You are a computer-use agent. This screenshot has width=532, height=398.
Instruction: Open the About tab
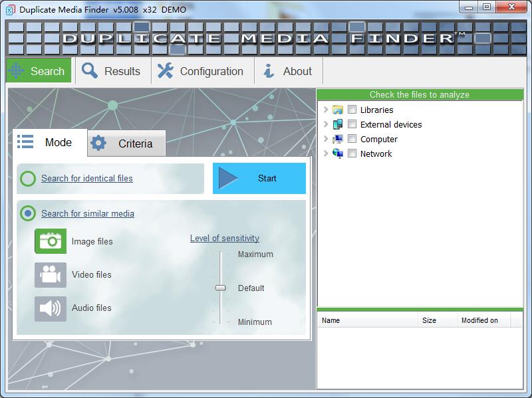tap(289, 70)
